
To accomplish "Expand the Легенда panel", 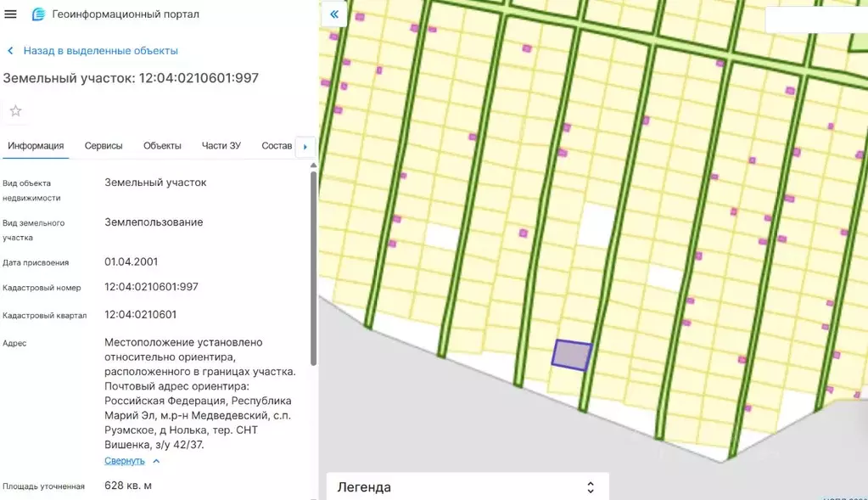I will tap(468, 486).
